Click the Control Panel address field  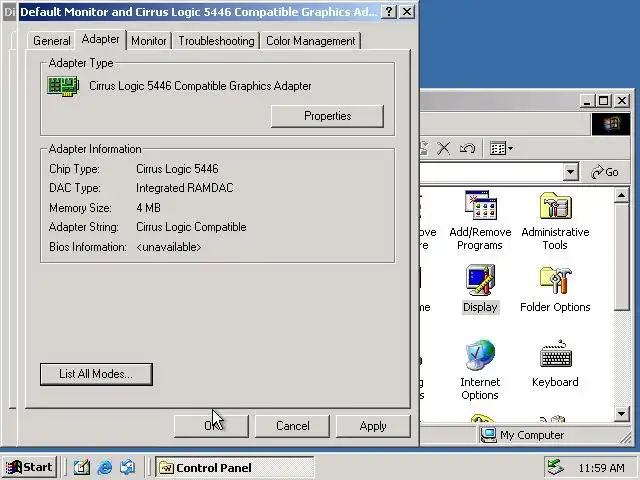pyautogui.click(x=491, y=172)
